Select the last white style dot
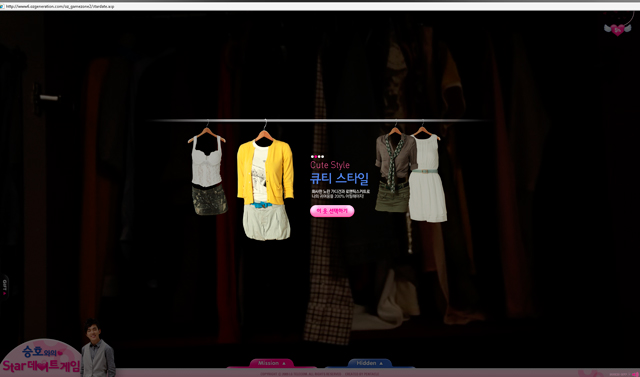 coord(322,157)
